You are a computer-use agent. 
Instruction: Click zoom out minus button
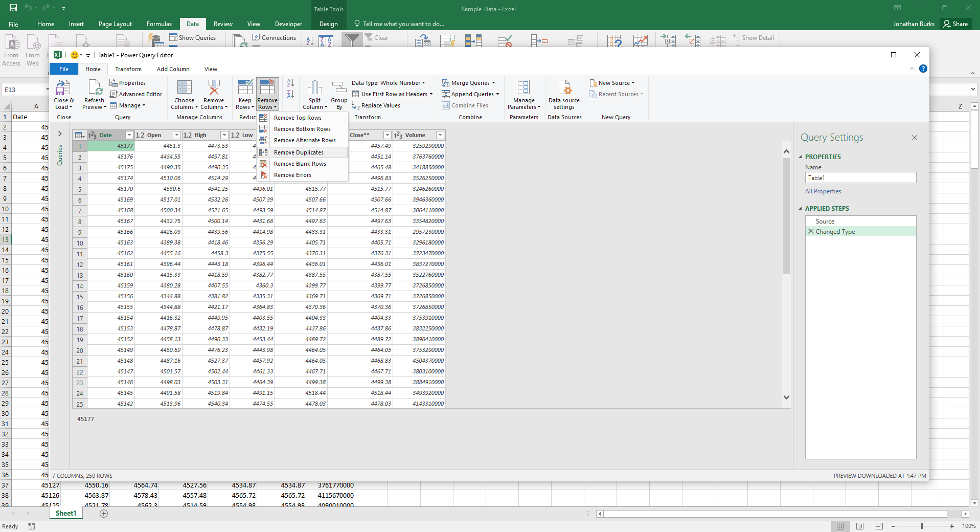pyautogui.click(x=893, y=526)
